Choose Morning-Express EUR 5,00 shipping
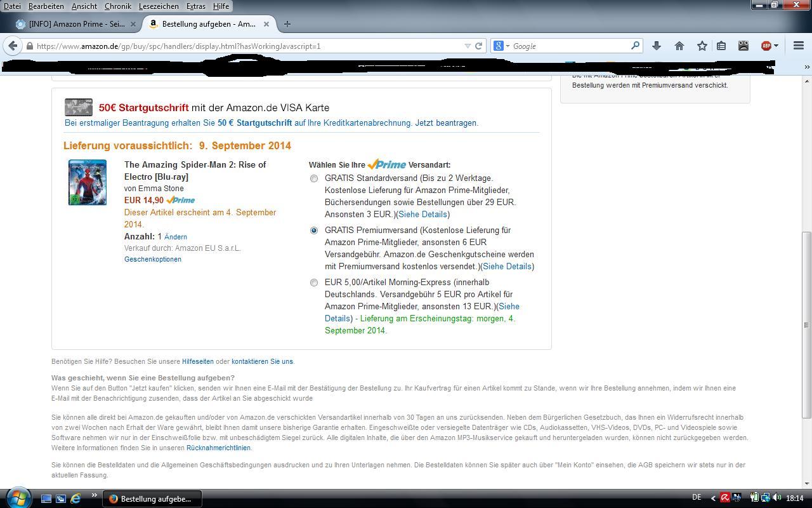Image resolution: width=812 pixels, height=508 pixels. click(x=314, y=283)
